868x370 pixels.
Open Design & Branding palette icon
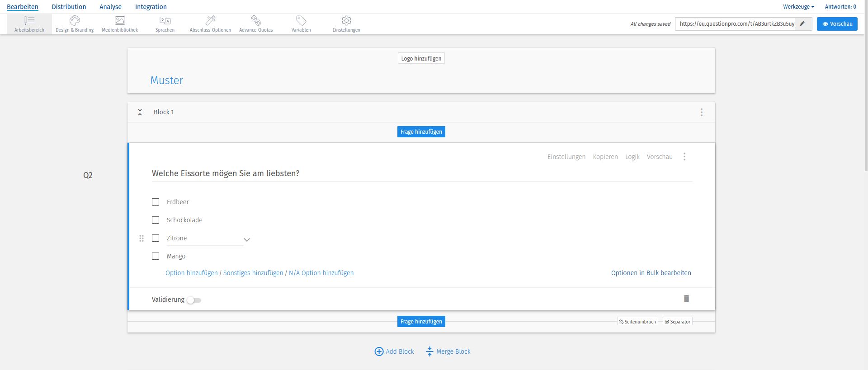75,20
